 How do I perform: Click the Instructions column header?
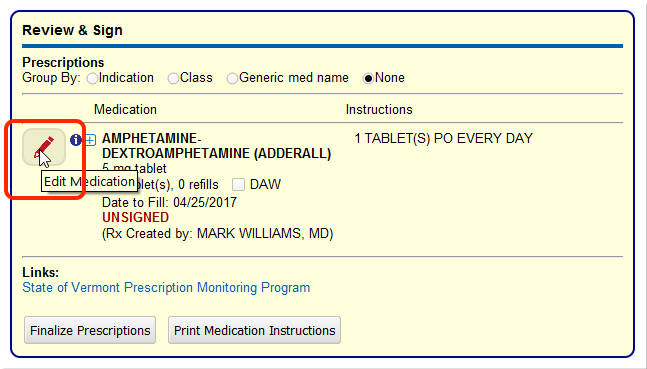[x=379, y=109]
